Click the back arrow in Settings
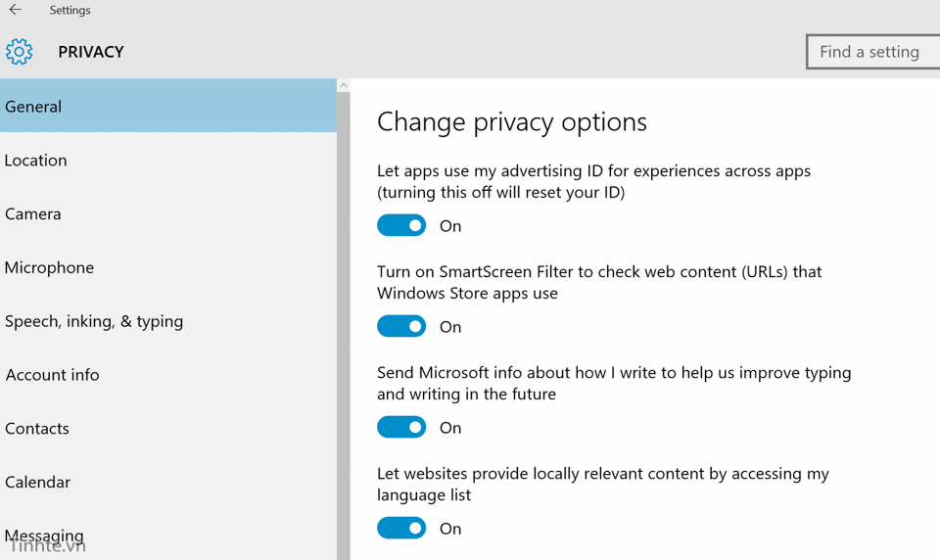This screenshot has width=940, height=560. click(16, 10)
